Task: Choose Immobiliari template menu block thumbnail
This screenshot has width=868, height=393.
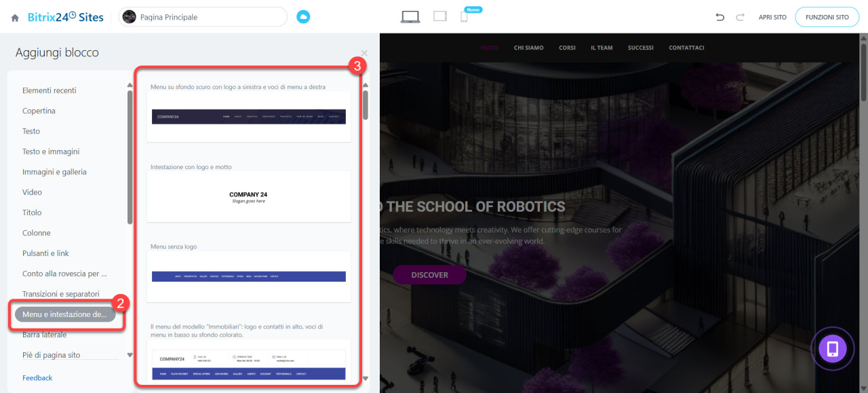Action: point(249,363)
